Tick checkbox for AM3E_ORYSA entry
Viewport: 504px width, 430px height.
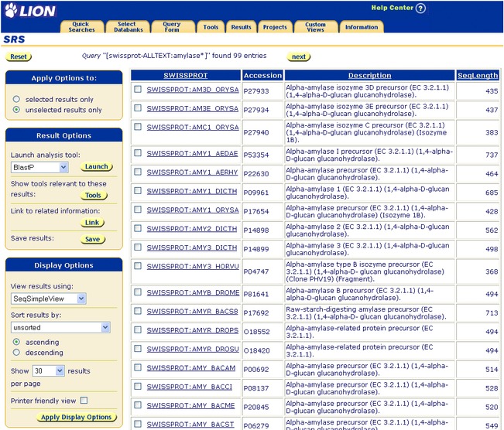(x=138, y=107)
